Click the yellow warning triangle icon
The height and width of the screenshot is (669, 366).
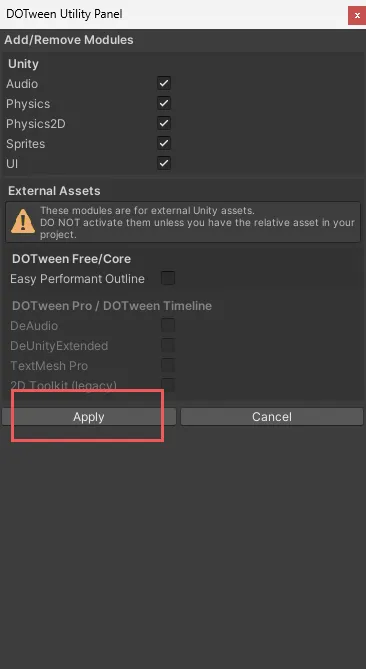tap(23, 222)
